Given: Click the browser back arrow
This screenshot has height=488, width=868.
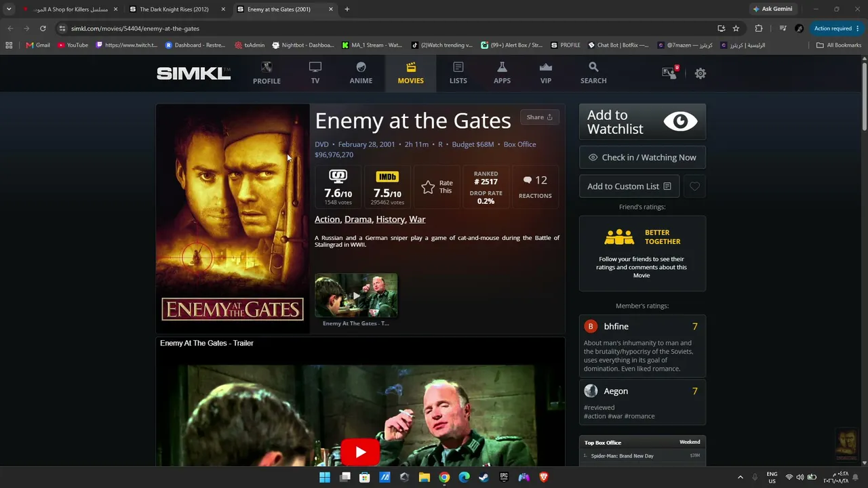Looking at the screenshot, I should 10,28.
